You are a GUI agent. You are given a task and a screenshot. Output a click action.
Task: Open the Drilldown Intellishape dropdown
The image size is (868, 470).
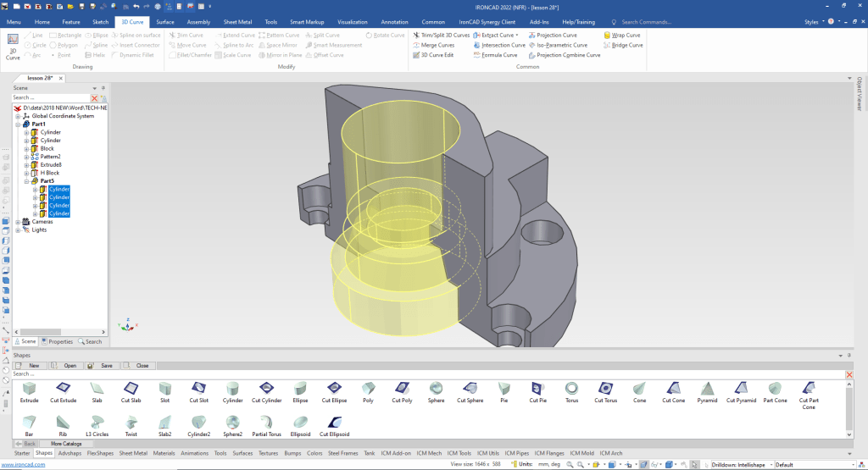[772, 464]
